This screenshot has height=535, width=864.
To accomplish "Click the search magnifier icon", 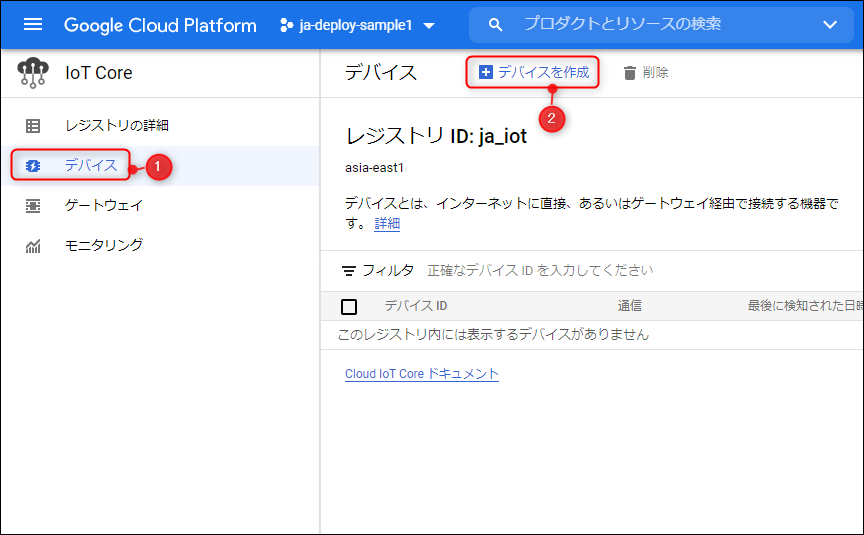I will pyautogui.click(x=495, y=25).
